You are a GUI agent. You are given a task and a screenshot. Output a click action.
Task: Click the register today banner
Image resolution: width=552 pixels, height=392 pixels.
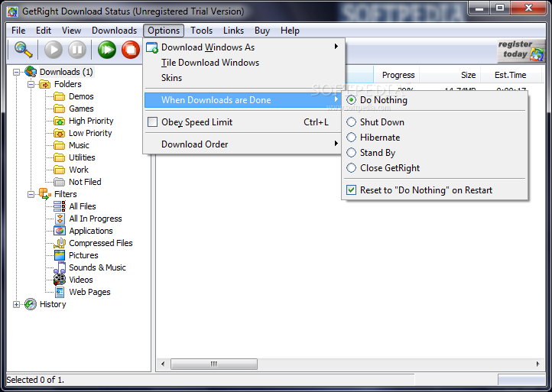521,50
